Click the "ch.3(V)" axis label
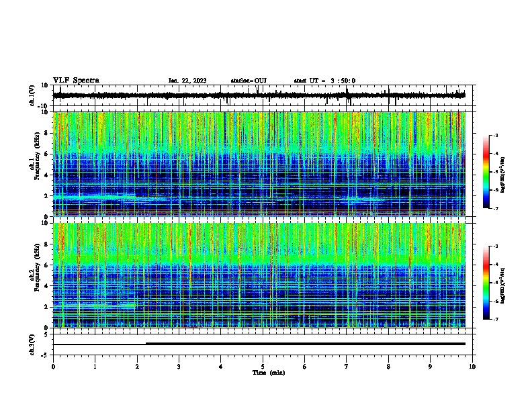The width and height of the screenshot is (532, 411). [x=32, y=345]
